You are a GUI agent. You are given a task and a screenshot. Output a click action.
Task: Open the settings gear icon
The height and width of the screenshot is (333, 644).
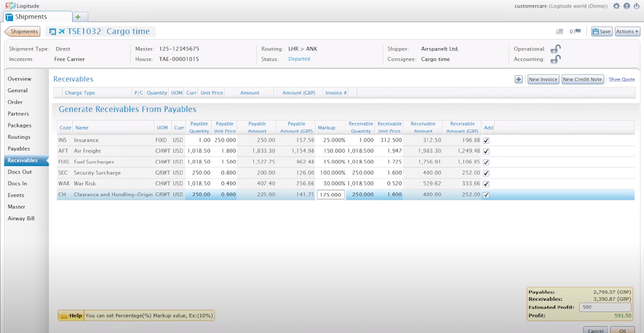point(616,6)
